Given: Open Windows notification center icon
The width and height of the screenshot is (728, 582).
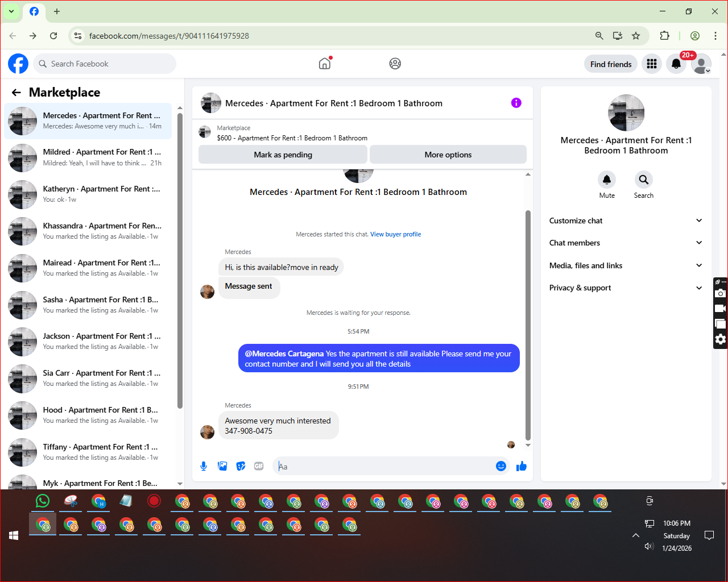Looking at the screenshot, I should [x=709, y=535].
